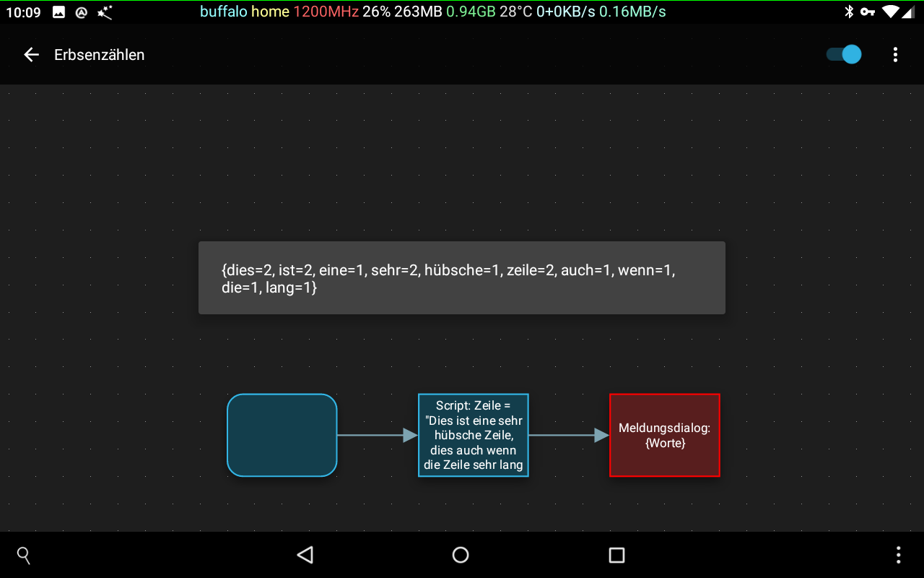Select the empty rounded trigger node
This screenshot has height=578, width=924.
(282, 435)
